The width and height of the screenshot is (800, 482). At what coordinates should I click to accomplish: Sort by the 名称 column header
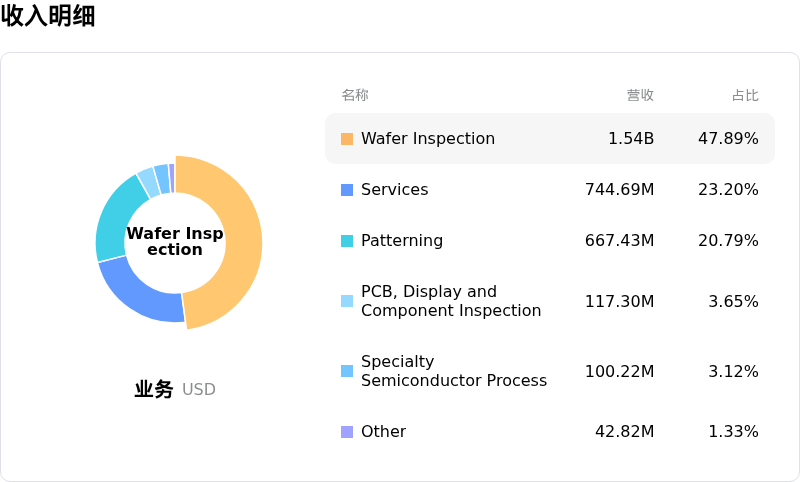click(355, 96)
